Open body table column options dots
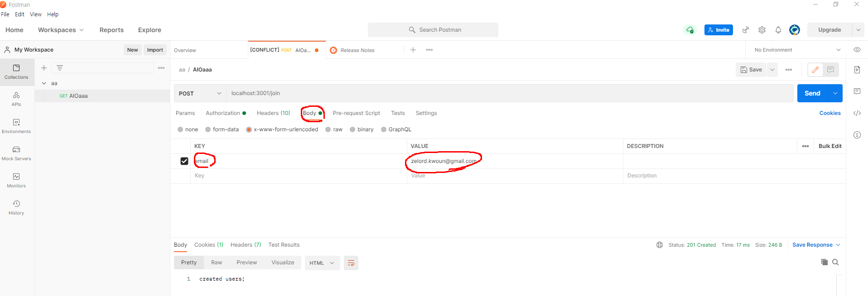Viewport: 868px width, 296px height. tap(805, 146)
